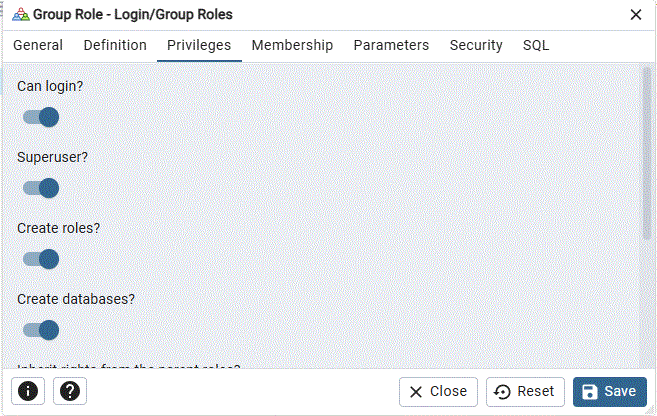Screen dimensions: 657x416
Task: Open the Definition tab
Action: tap(115, 45)
